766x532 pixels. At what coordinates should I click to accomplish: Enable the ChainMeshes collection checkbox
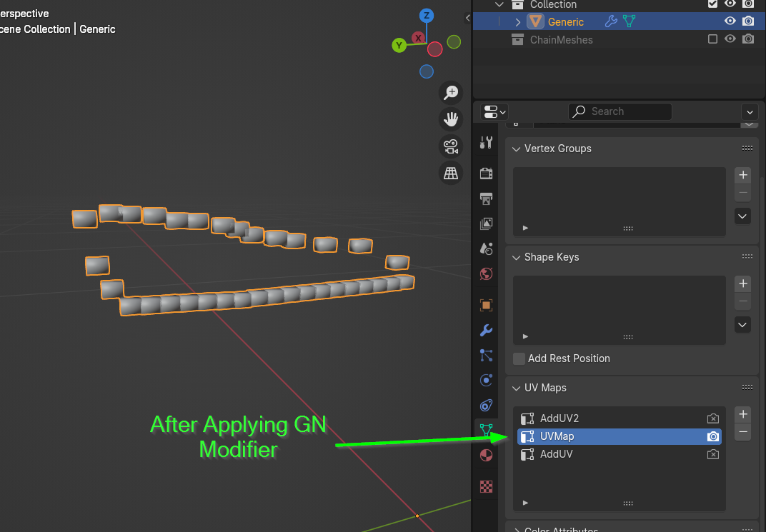pos(712,39)
